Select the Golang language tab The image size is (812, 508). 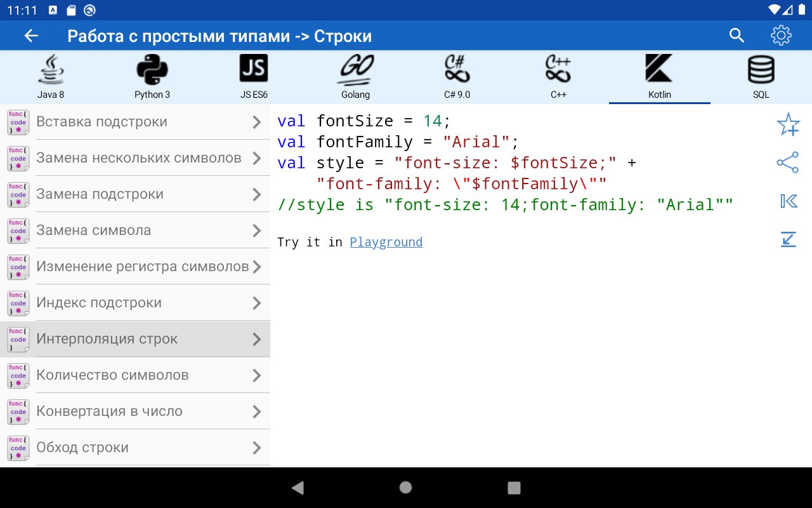click(x=355, y=77)
